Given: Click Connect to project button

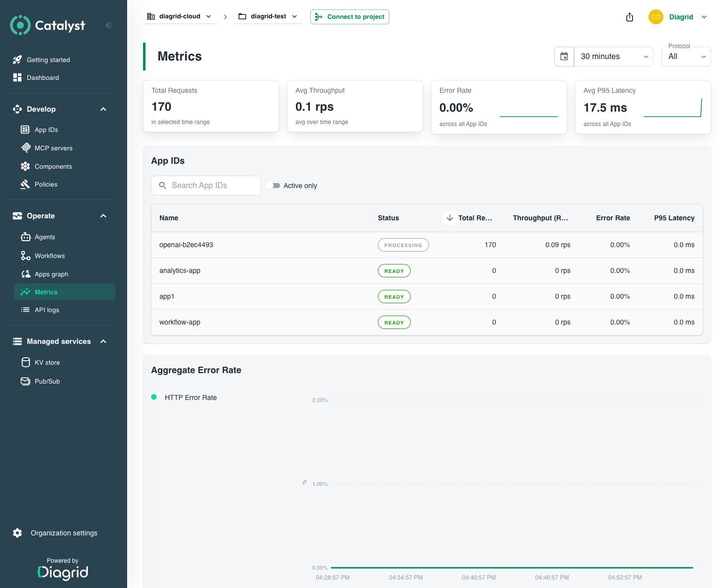Looking at the screenshot, I should pyautogui.click(x=350, y=17).
